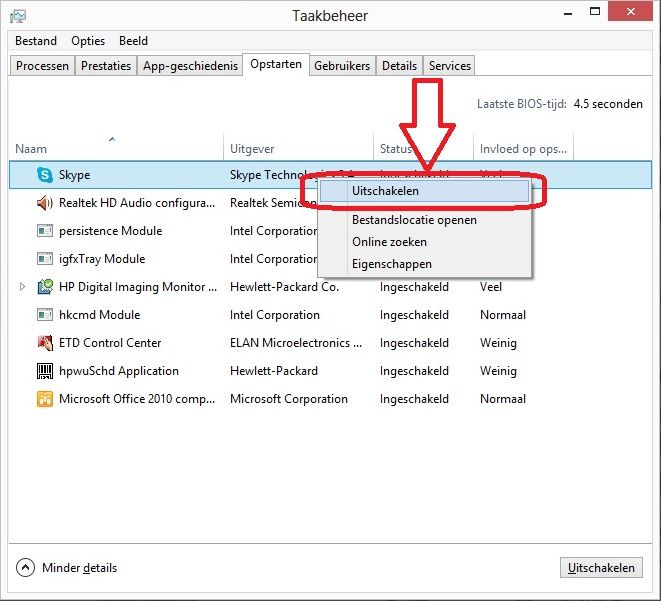Sort by the Naam column header
Image resolution: width=661 pixels, height=601 pixels.
pos(116,148)
